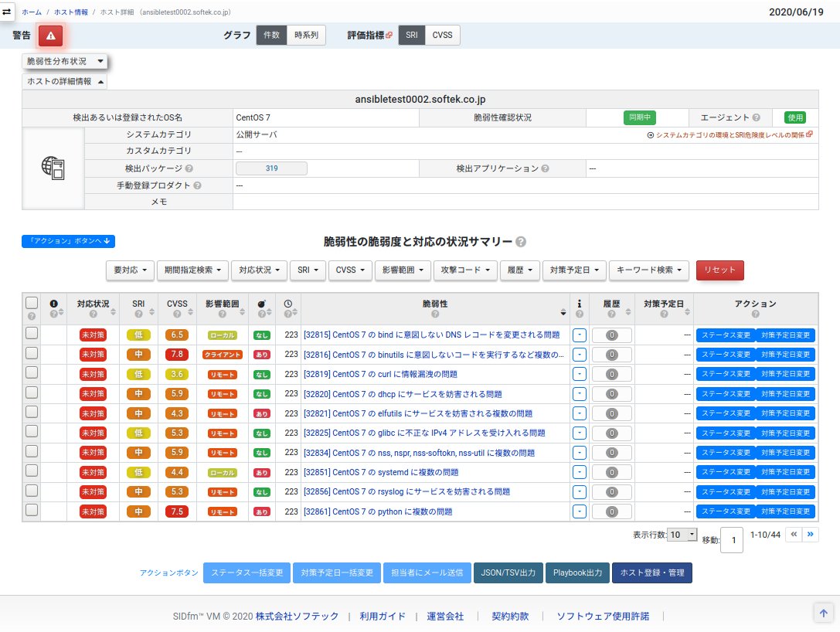Go to ホスト情報 breadcrumb
The height and width of the screenshot is (632, 840).
click(x=71, y=12)
